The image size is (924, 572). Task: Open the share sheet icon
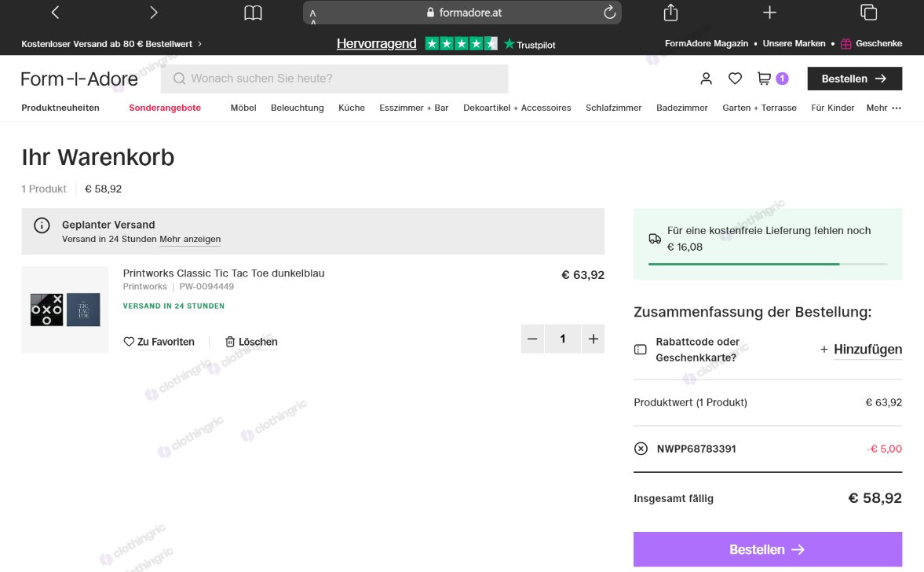(670, 13)
